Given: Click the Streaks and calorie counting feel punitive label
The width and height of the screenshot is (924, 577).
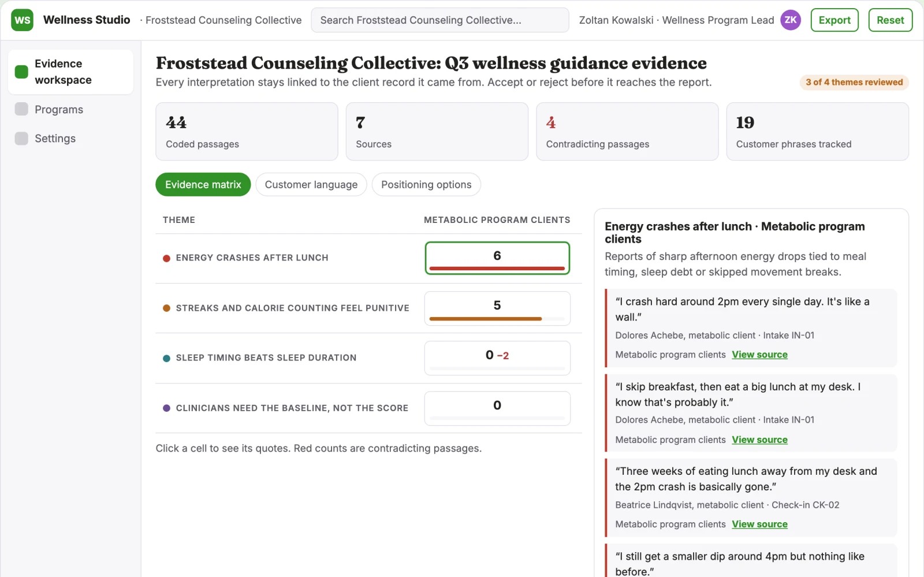Looking at the screenshot, I should coord(293,308).
